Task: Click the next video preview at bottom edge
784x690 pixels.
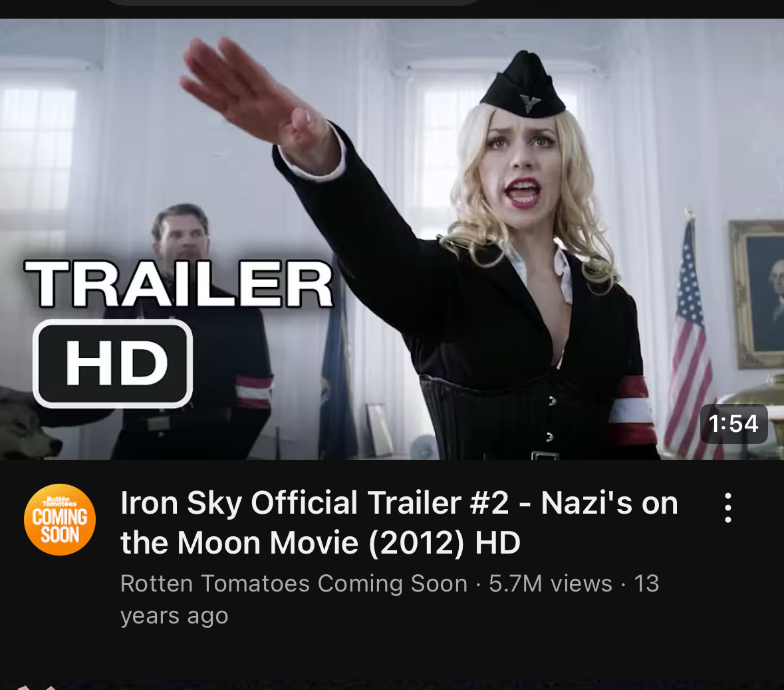Action: click(x=392, y=685)
